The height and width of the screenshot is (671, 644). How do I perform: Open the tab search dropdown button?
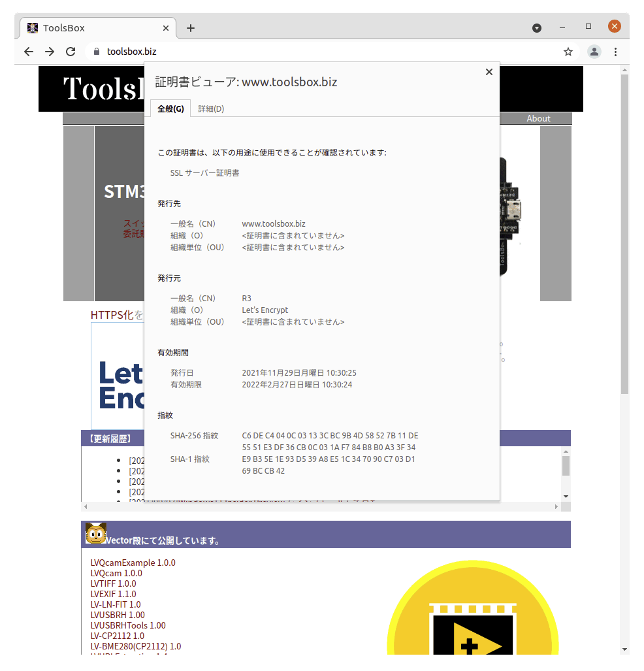(x=537, y=28)
